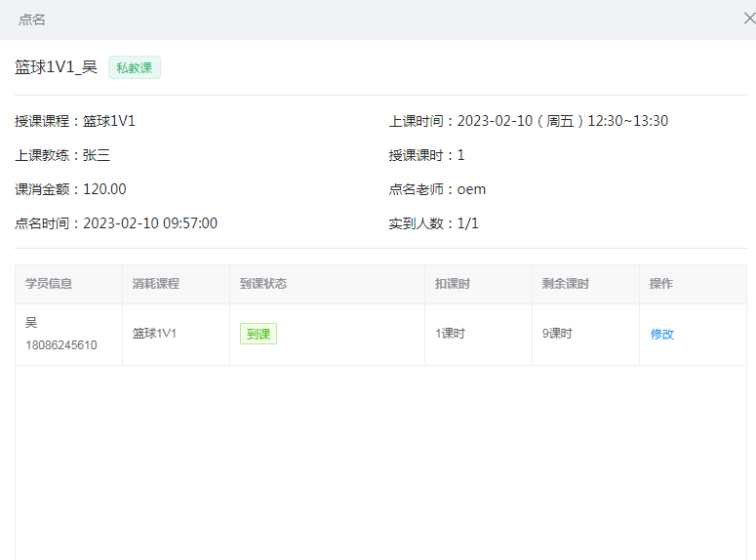Click the 到课 status badge

tap(259, 334)
